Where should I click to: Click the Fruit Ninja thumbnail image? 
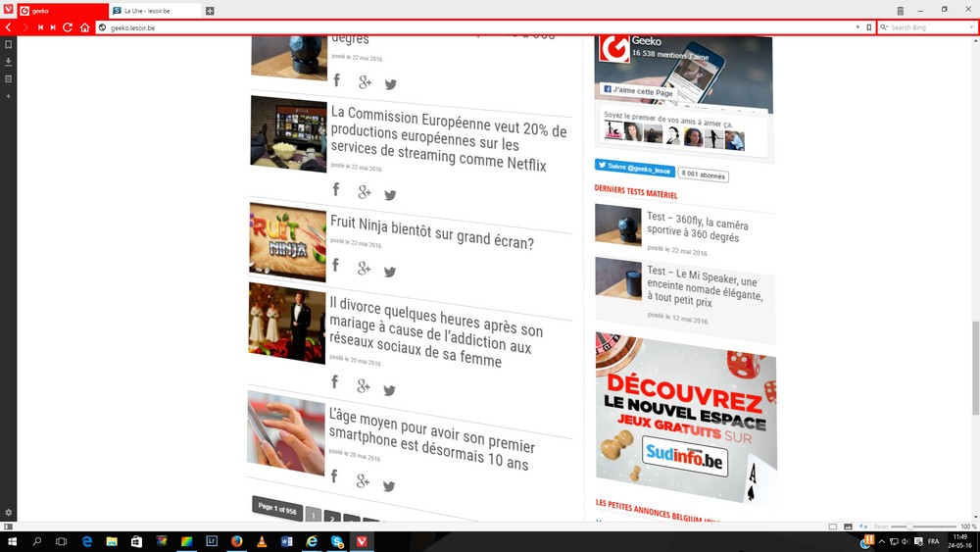[287, 242]
